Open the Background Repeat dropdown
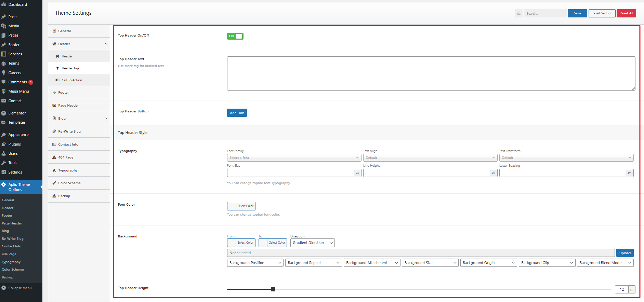 click(314, 263)
